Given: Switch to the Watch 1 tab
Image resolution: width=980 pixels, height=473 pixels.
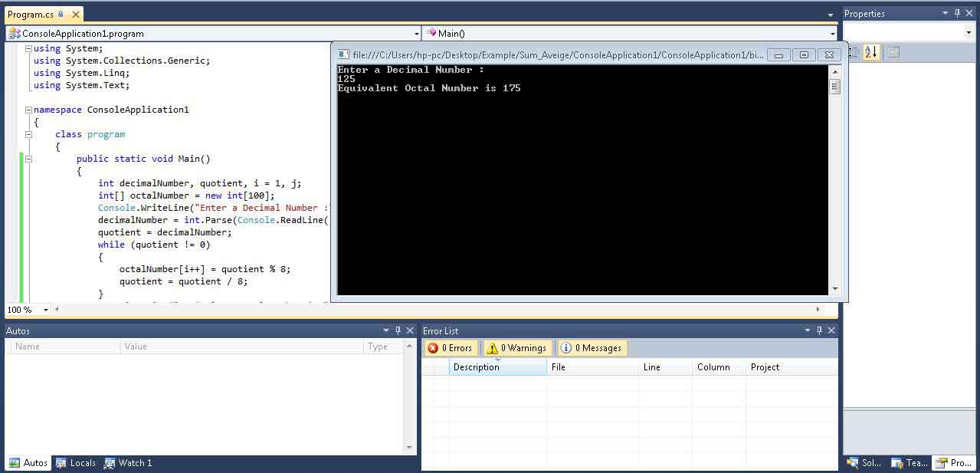Looking at the screenshot, I should (x=128, y=463).
